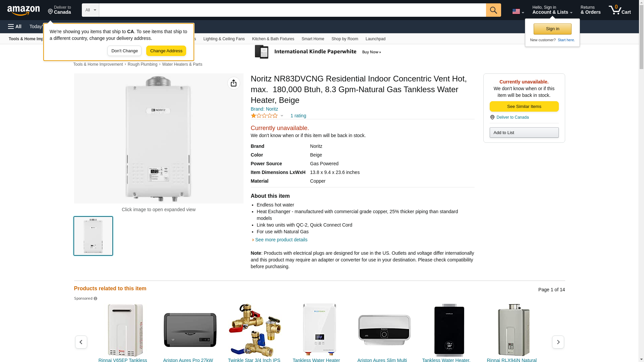The width and height of the screenshot is (644, 362).
Task: Open the search category All dropdown
Action: coord(90,10)
